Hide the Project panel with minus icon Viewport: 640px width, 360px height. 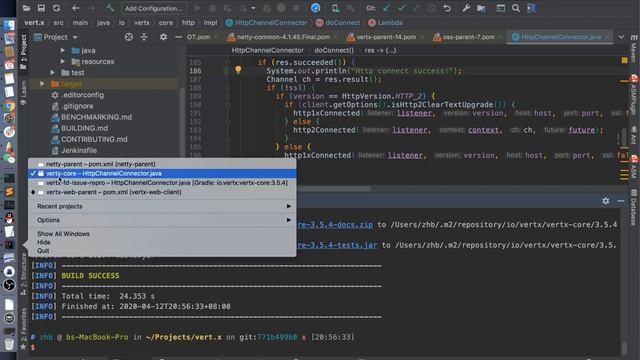tap(178, 37)
